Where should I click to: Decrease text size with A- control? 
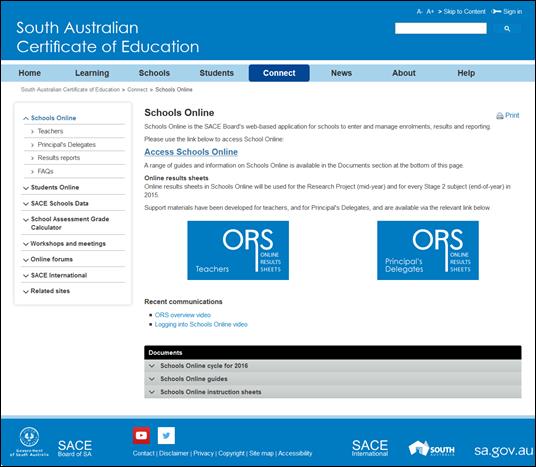pyautogui.click(x=419, y=12)
